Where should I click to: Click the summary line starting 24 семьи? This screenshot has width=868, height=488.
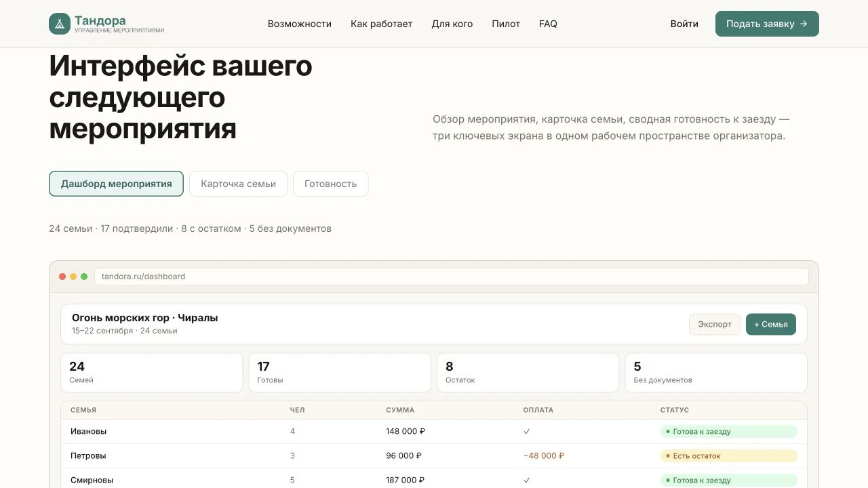[x=190, y=228]
